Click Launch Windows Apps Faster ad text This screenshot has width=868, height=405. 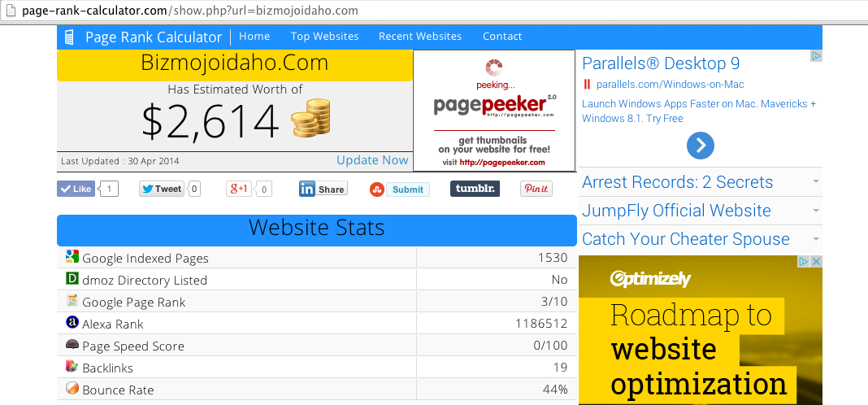pos(699,111)
